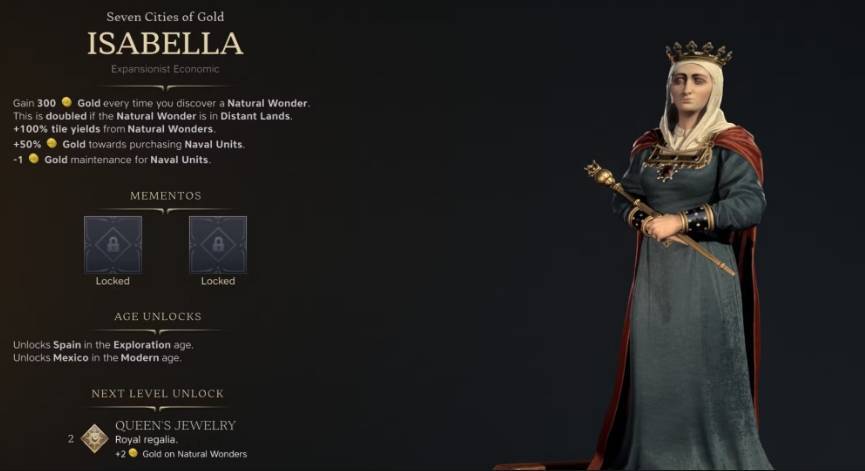Select the second locked memento slot
The height and width of the screenshot is (471, 865).
(218, 244)
